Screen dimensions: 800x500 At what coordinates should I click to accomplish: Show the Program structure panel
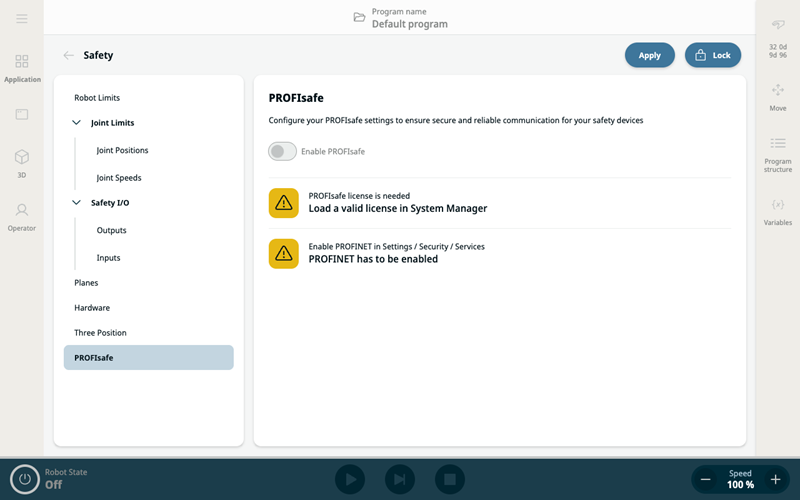777,154
